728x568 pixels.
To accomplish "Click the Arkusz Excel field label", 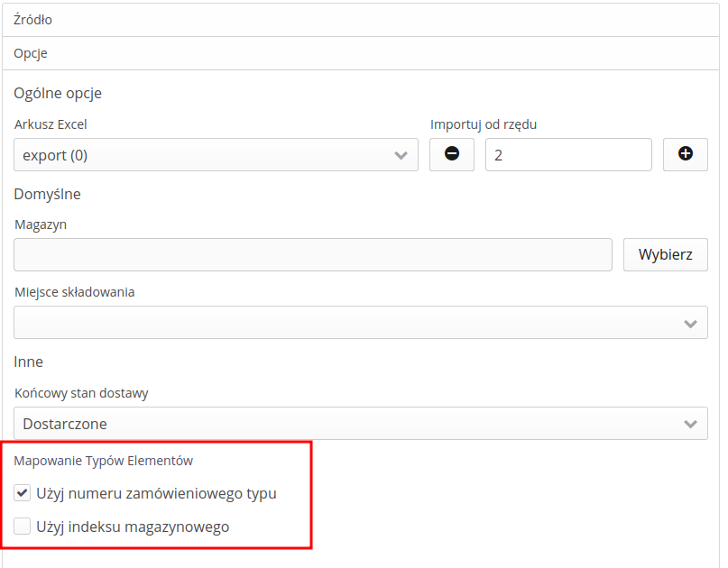I will (x=51, y=124).
